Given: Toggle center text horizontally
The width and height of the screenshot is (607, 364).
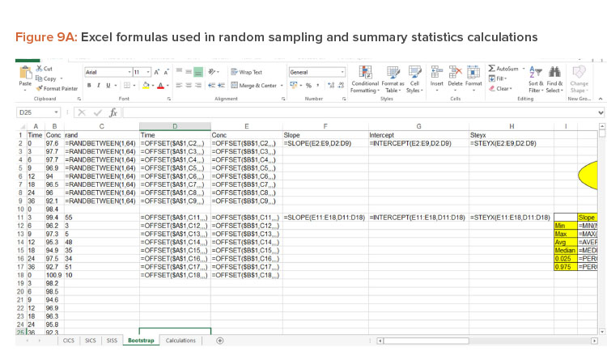Looking at the screenshot, I should (x=189, y=86).
